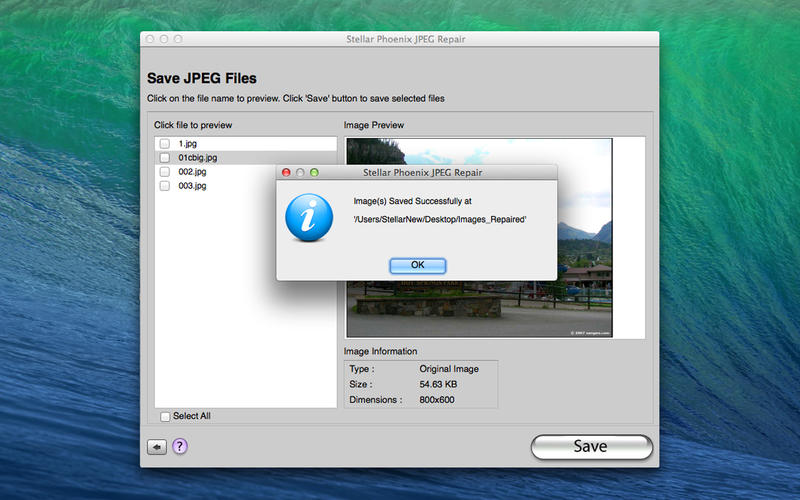Tick the checkbox for 002.jpg

click(x=164, y=172)
